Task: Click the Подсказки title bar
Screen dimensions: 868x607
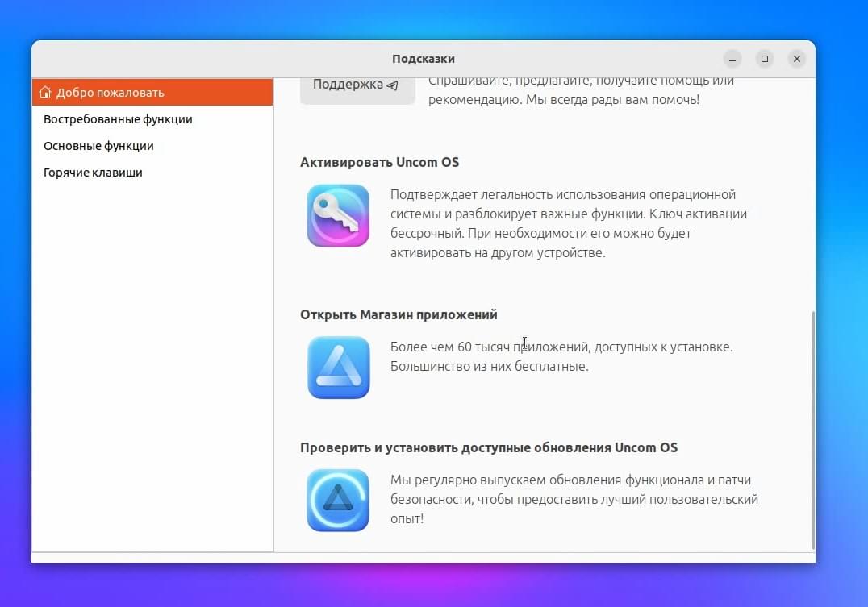Action: tap(424, 59)
